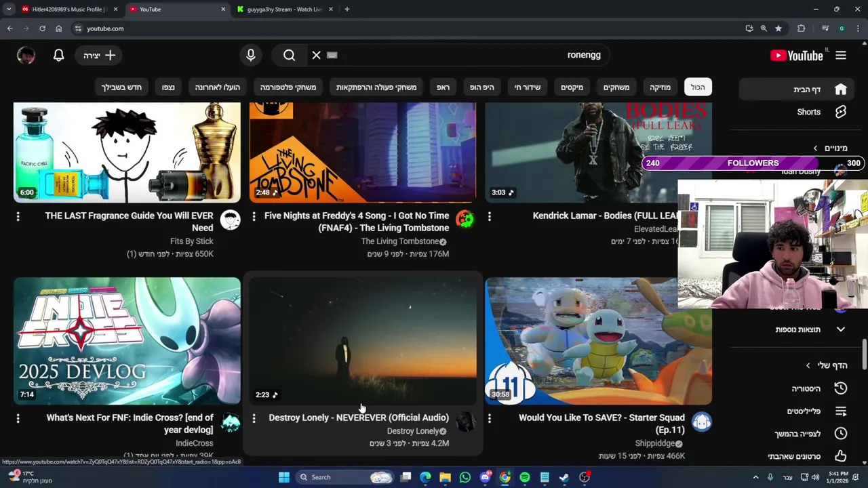Open options menu for Indie Cross devlog
The image size is (868, 488).
point(18,418)
